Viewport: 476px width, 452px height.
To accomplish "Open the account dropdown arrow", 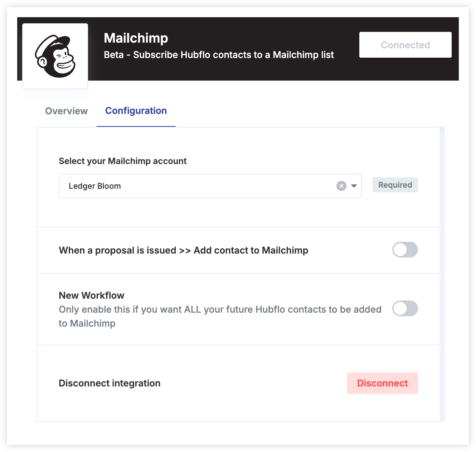I will 354,186.
